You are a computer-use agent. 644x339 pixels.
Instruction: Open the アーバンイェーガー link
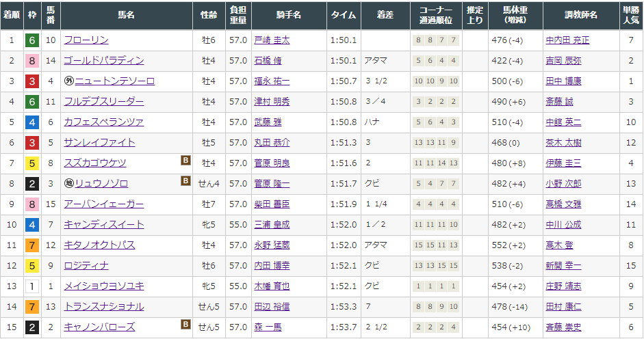(104, 204)
